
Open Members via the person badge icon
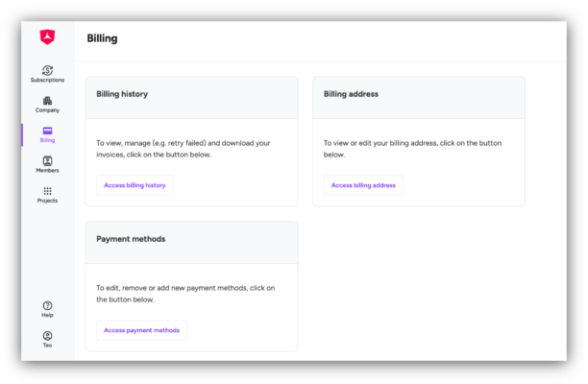tap(47, 160)
